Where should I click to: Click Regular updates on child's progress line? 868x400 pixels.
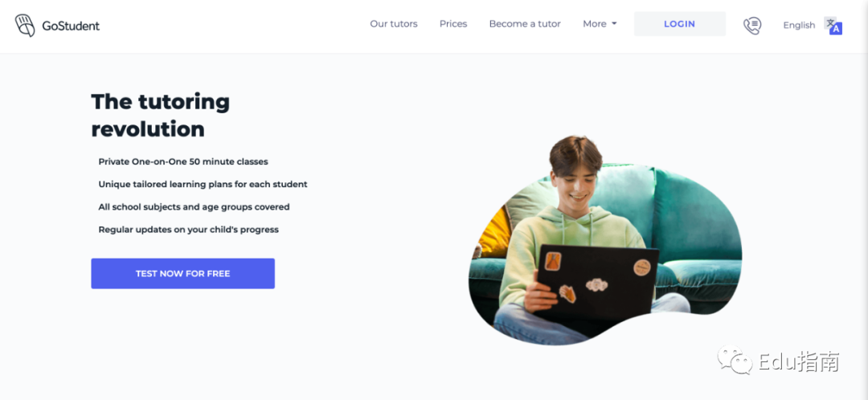point(188,229)
